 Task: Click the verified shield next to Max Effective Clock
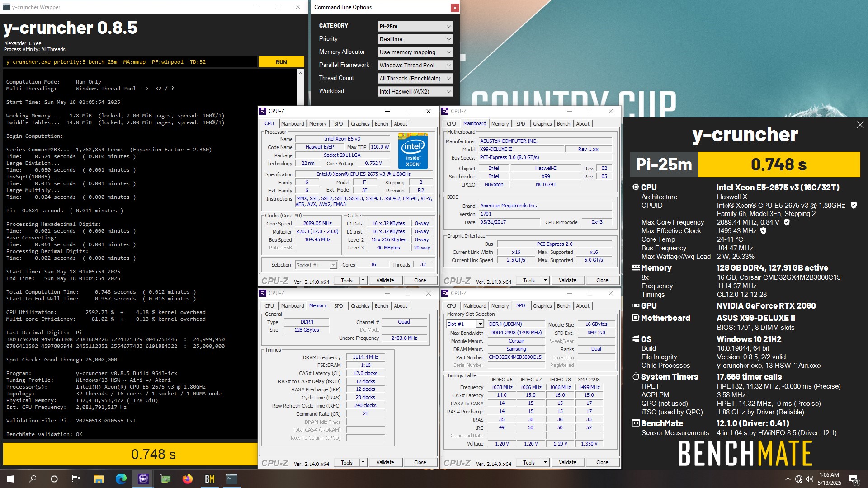(x=764, y=231)
